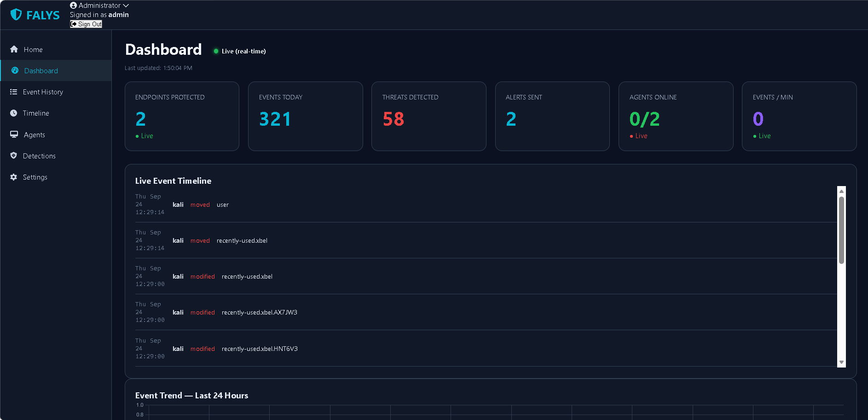
Task: Click the Event Trend — Last 24 Hours heading
Action: point(191,396)
